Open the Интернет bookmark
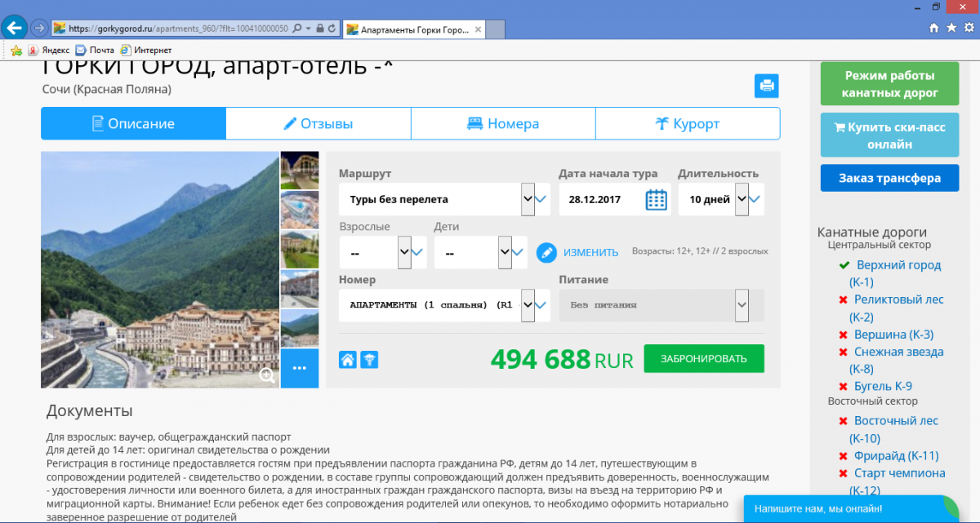The height and width of the screenshot is (523, 980). 145,50
